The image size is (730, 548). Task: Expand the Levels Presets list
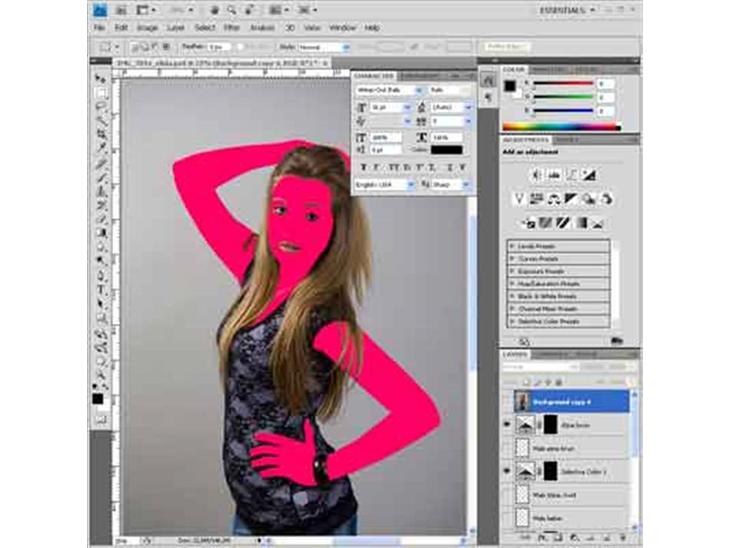coord(513,246)
